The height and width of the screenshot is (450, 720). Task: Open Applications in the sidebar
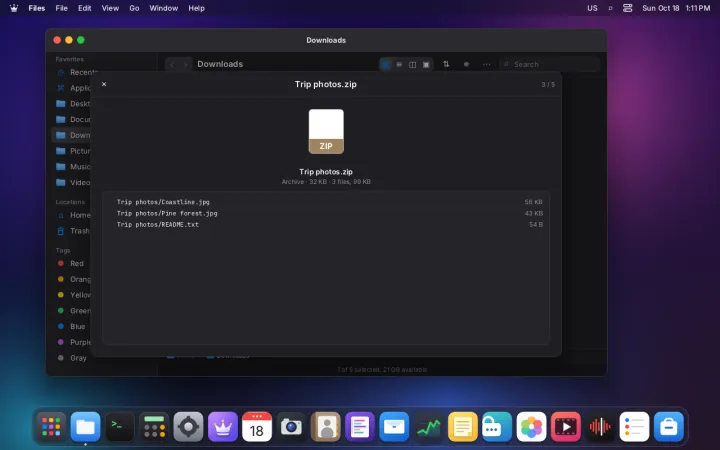click(x=73, y=88)
